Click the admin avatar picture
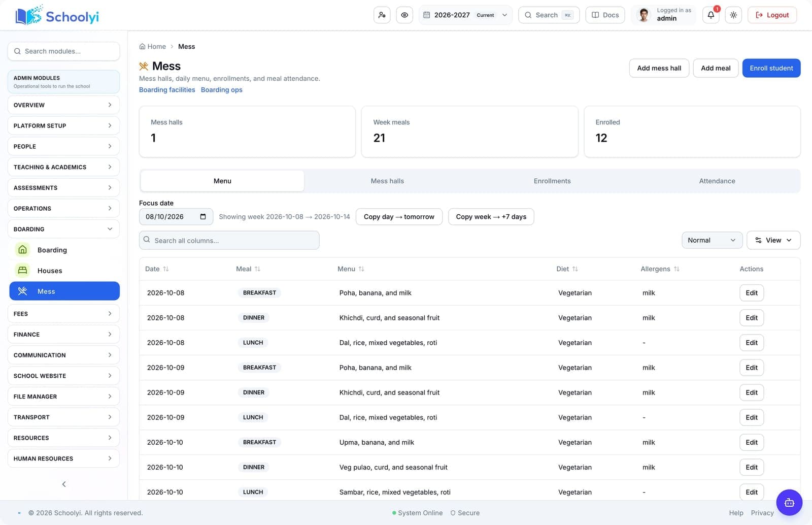 pos(644,15)
